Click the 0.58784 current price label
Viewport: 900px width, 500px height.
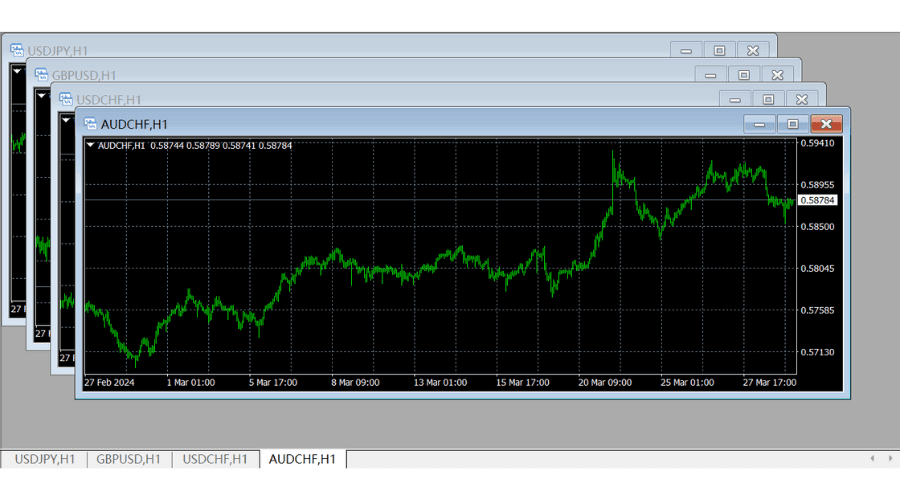[818, 201]
